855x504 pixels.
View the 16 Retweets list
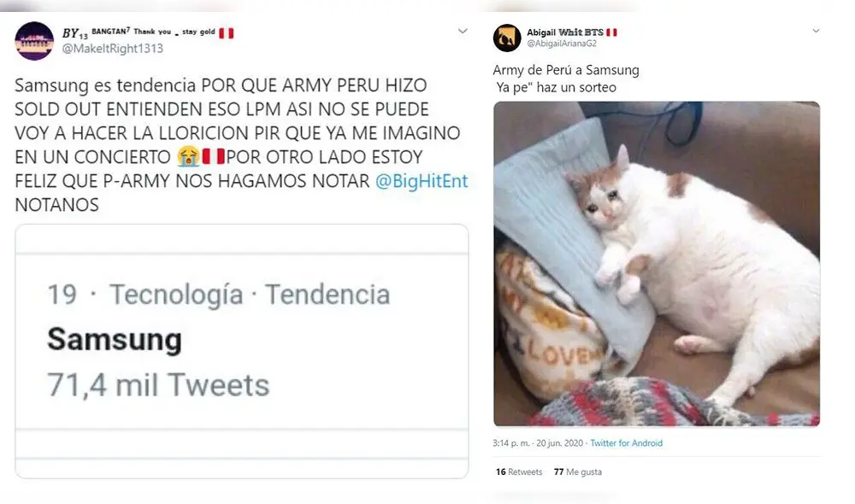pyautogui.click(x=519, y=472)
